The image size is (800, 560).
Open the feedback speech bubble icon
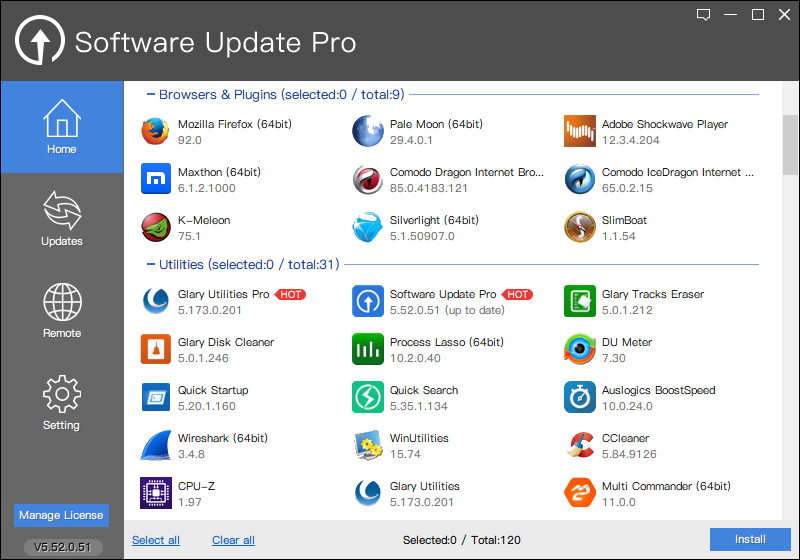coord(704,15)
